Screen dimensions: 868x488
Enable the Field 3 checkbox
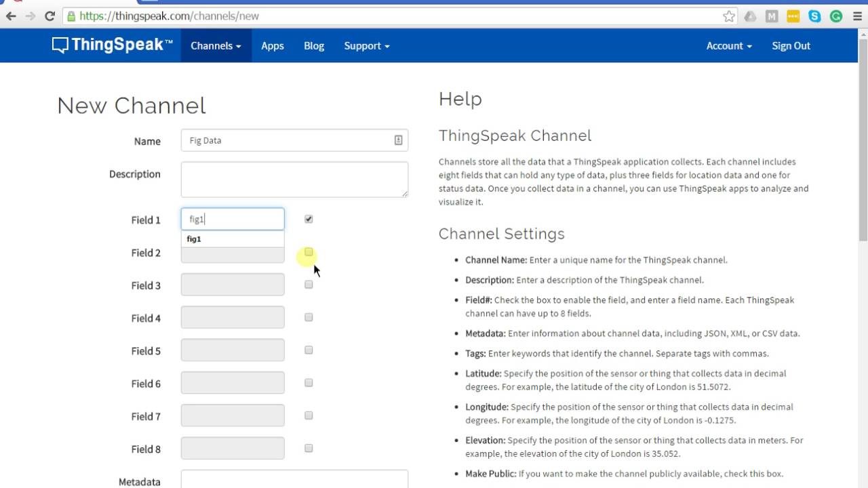point(309,285)
